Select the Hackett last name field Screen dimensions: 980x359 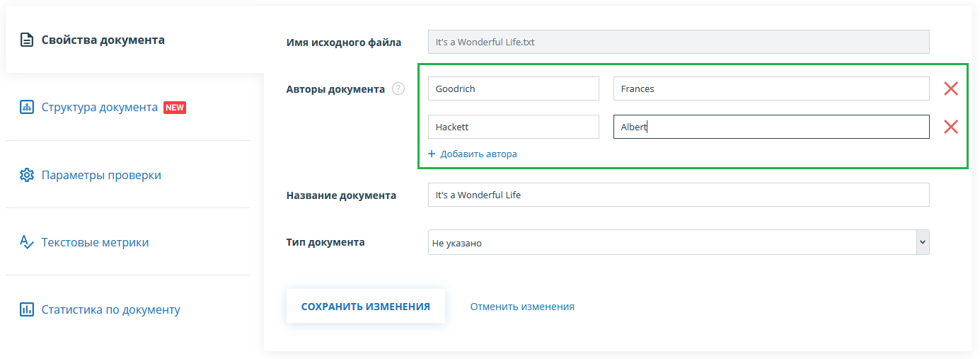pyautogui.click(x=513, y=127)
